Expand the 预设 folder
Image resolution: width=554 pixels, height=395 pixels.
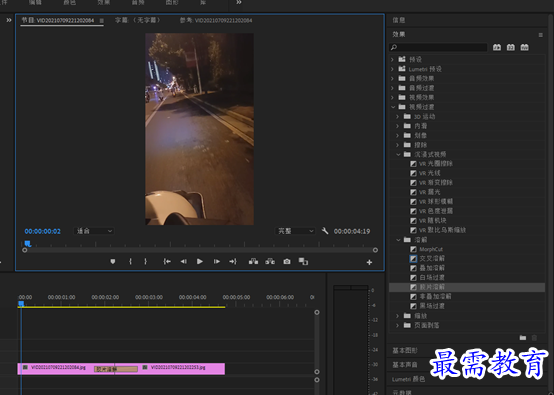pyautogui.click(x=393, y=59)
